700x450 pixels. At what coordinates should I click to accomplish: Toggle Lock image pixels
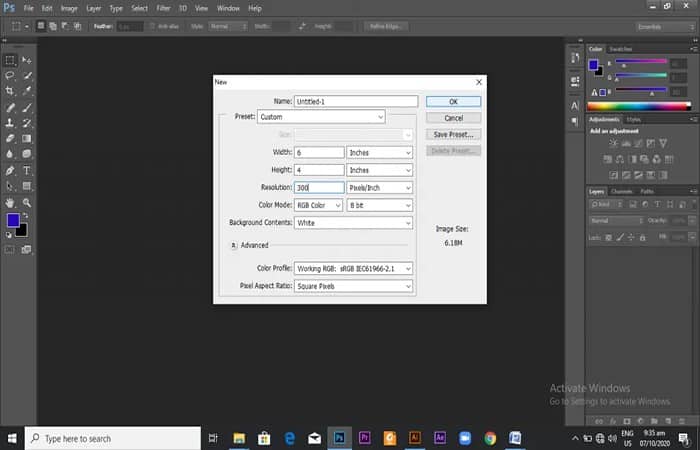pos(620,238)
